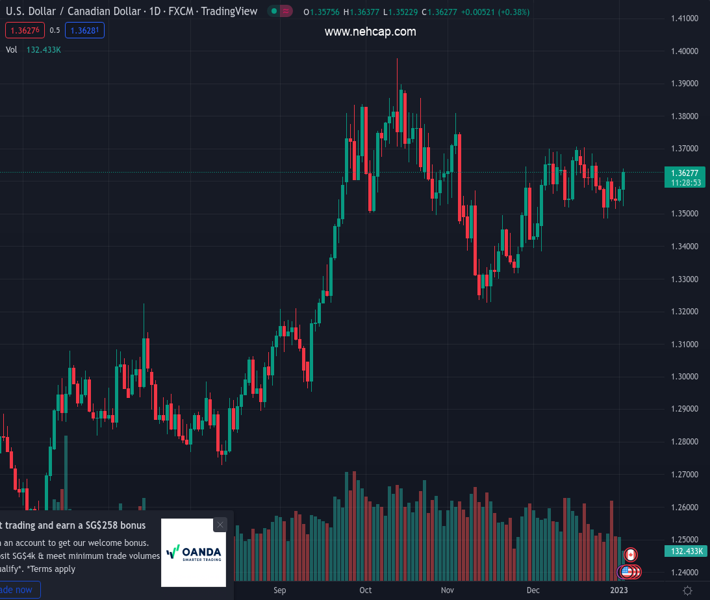Click the 1.40000 level on the price scale
710x600 pixels.
(x=684, y=51)
